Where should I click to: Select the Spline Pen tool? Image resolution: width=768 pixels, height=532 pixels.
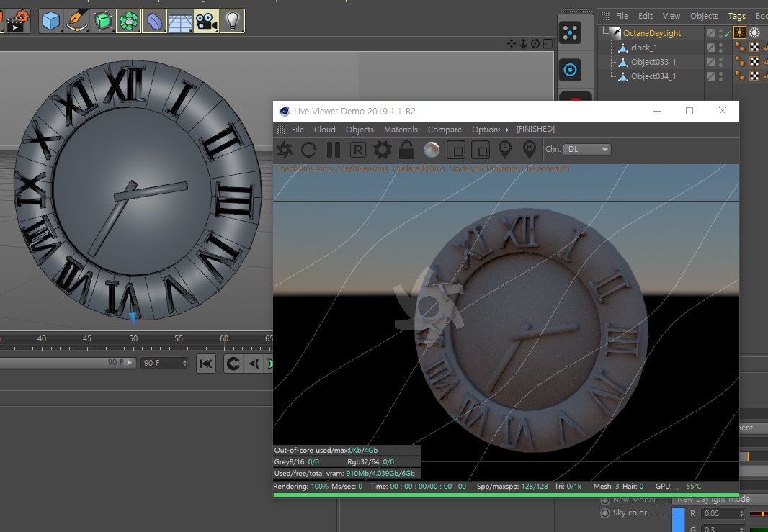[77, 21]
